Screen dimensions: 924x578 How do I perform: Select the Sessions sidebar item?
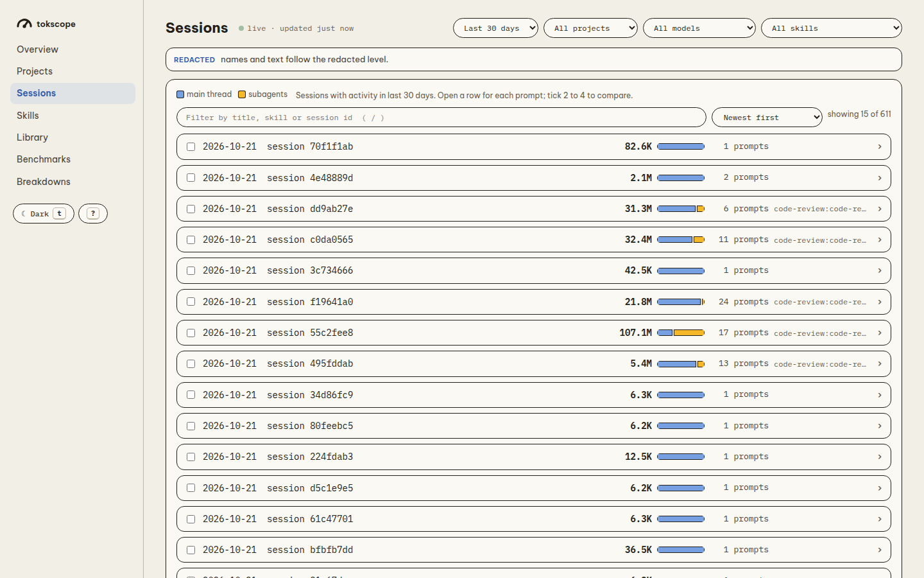click(x=73, y=93)
